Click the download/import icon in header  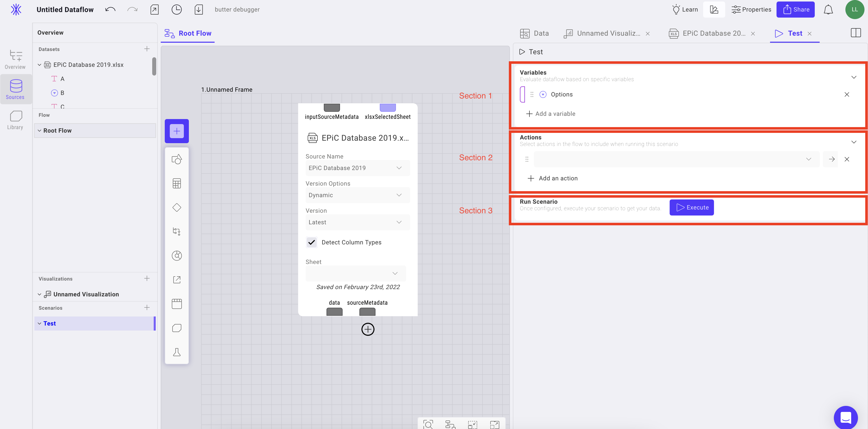(199, 10)
